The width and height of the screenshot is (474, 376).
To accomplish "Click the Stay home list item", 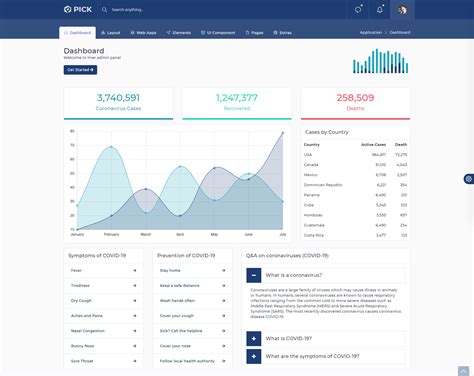I will click(192, 270).
